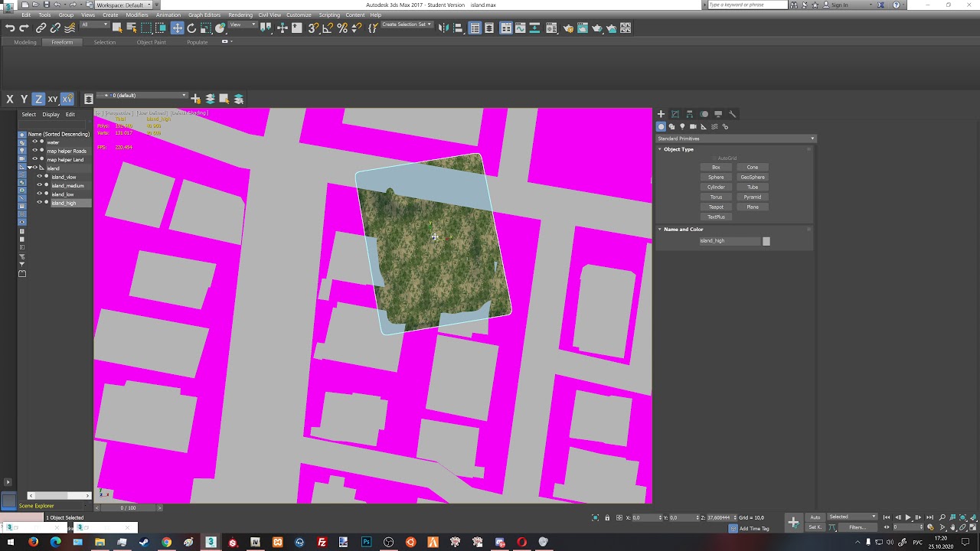Create a Box primitive button
The image size is (980, 551).
pyautogui.click(x=716, y=167)
